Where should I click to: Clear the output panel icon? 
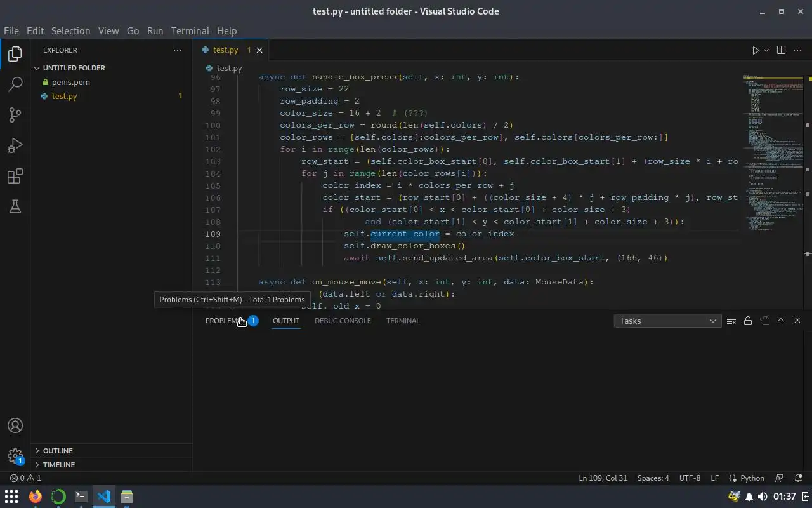coord(731,321)
